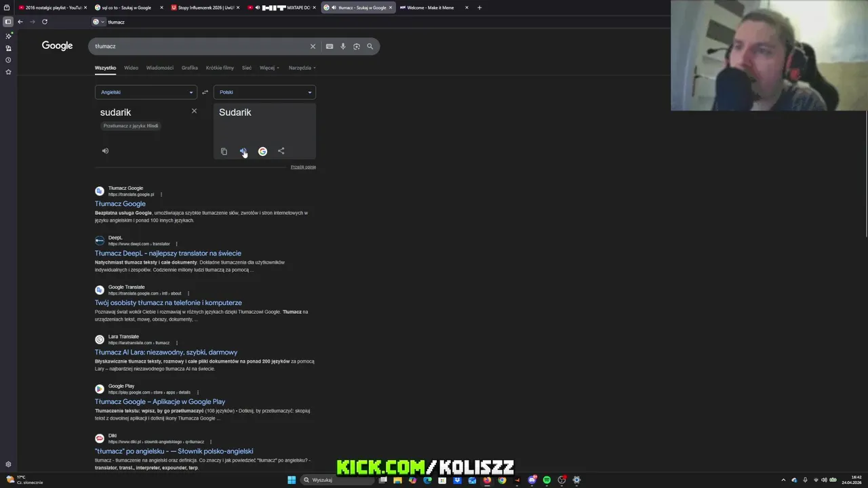Open a new browser tab
The width and height of the screenshot is (868, 488).
479,7
